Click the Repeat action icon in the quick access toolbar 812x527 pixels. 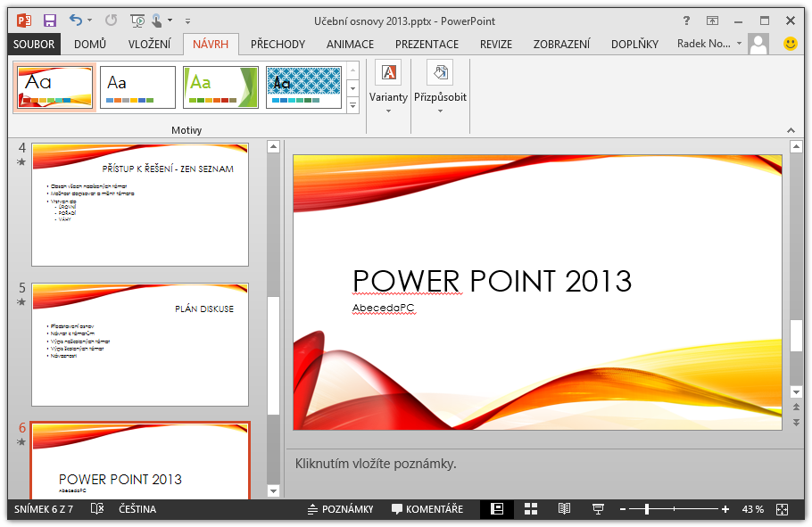point(111,21)
